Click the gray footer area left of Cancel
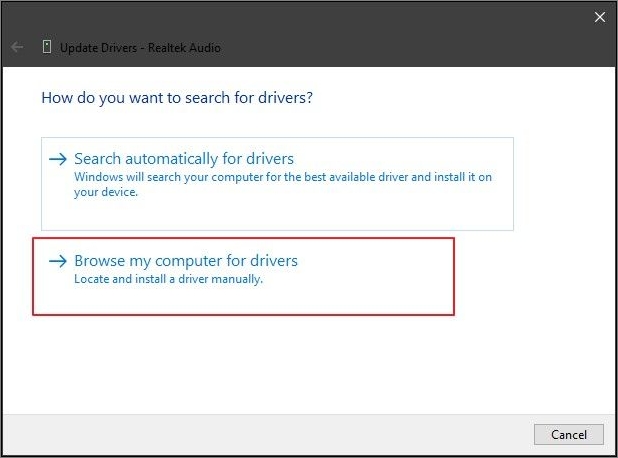 click(300, 433)
